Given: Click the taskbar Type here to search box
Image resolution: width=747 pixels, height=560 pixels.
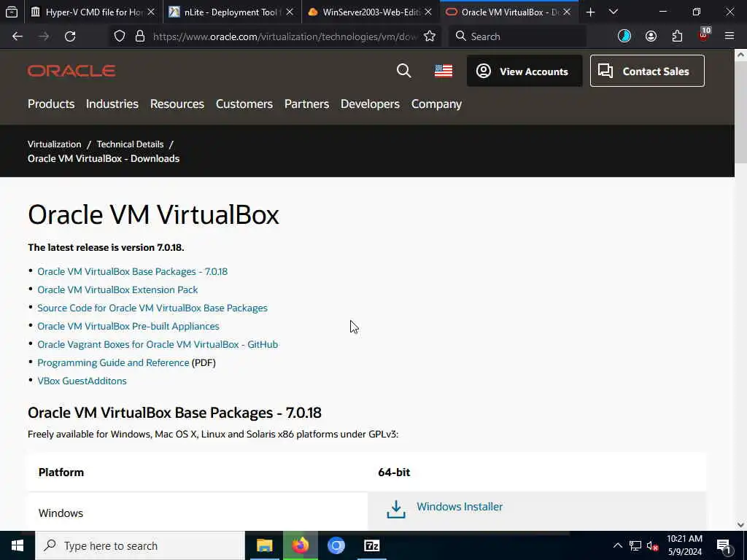Looking at the screenshot, I should (x=140, y=545).
